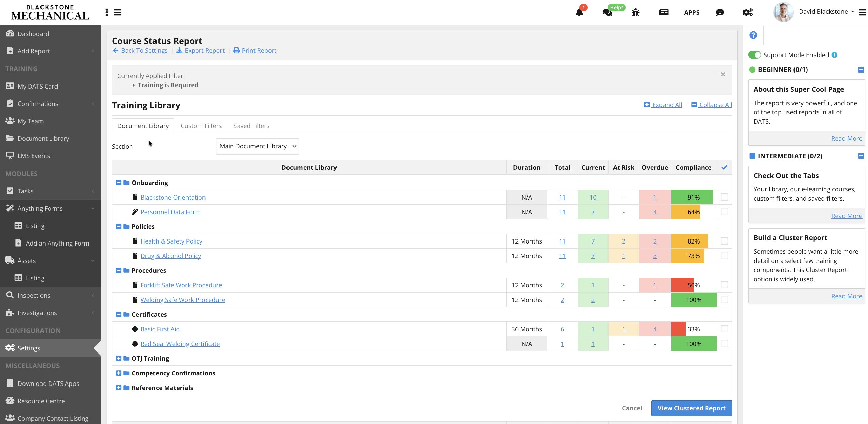Screen dimensions: 868x424
Task: Check the Blackstone Orientation row checkbox
Action: (x=724, y=197)
